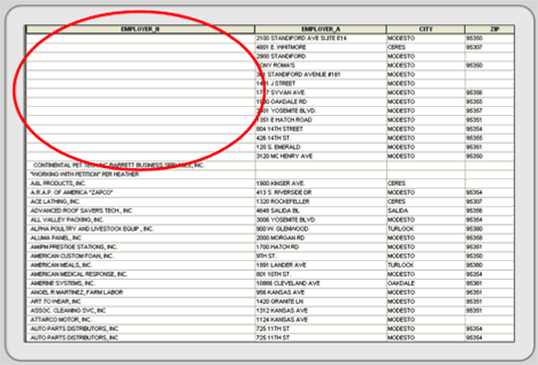Sort by the CITY column header

(x=425, y=29)
